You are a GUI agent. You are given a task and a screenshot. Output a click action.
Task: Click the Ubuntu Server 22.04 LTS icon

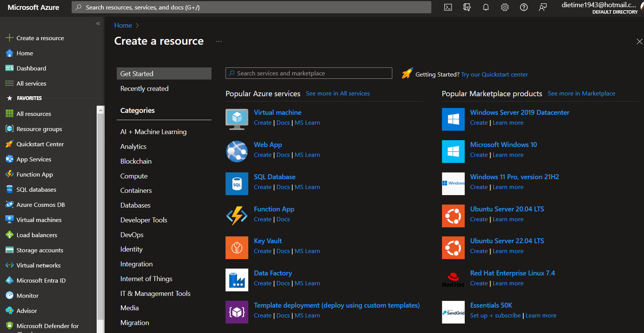(x=453, y=248)
